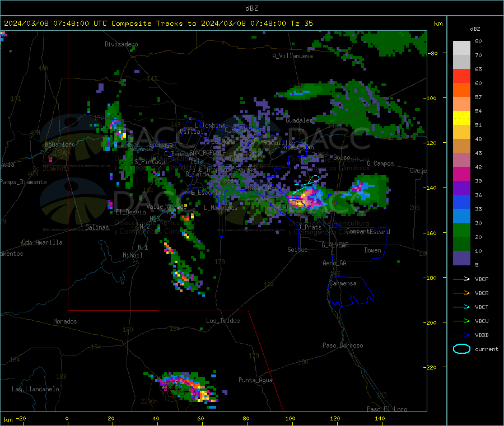Viewport: 504px width, 426px height.
Task: Click the '-20' tick on bottom axis
Action: coord(21,418)
